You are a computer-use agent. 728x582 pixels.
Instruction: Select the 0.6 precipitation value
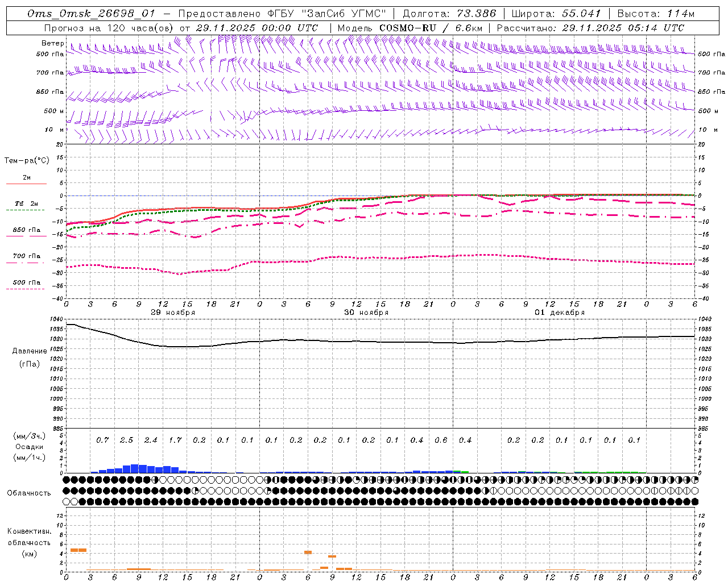coord(441,440)
